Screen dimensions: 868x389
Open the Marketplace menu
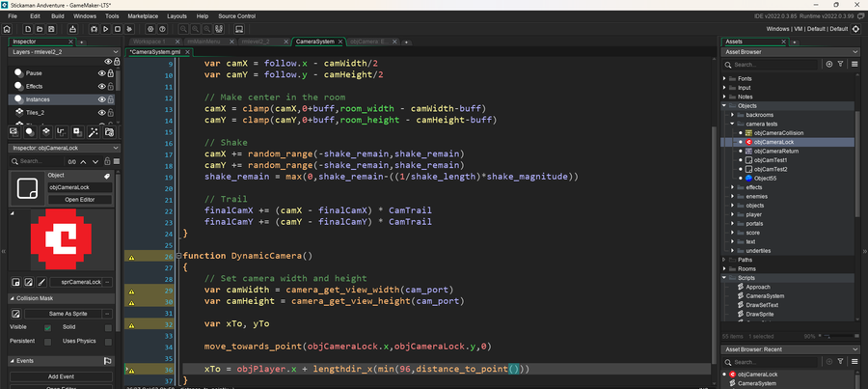pos(143,16)
